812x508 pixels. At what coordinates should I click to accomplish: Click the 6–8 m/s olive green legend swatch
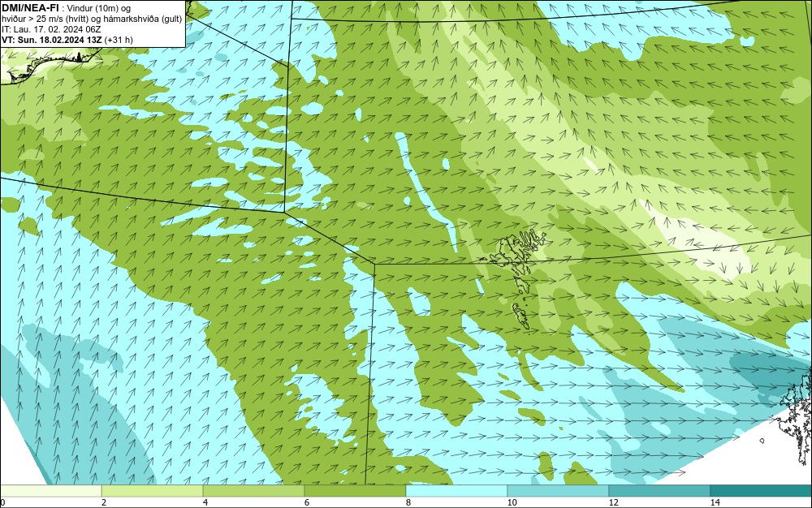point(356,491)
